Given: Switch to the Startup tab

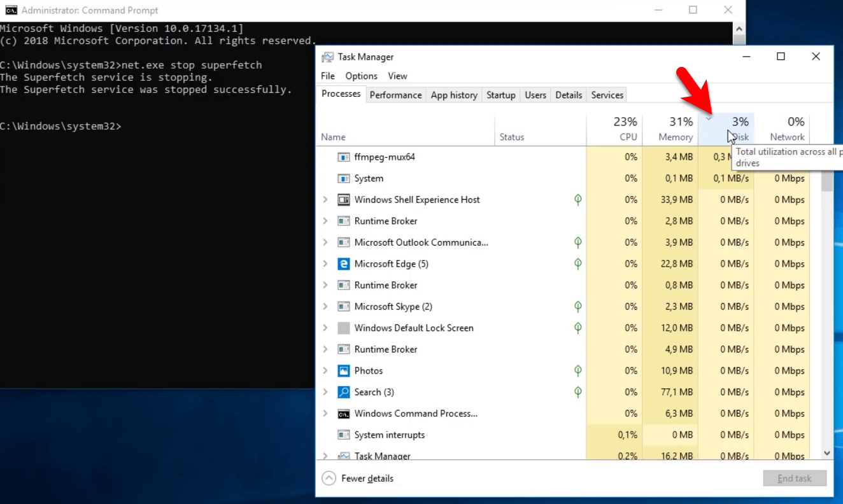Looking at the screenshot, I should [501, 95].
